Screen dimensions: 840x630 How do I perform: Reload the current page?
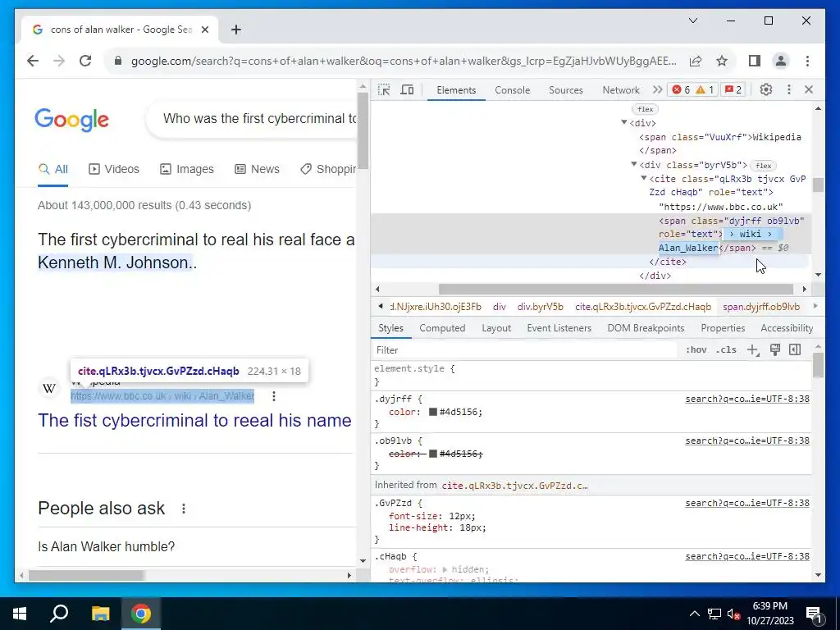coord(85,61)
